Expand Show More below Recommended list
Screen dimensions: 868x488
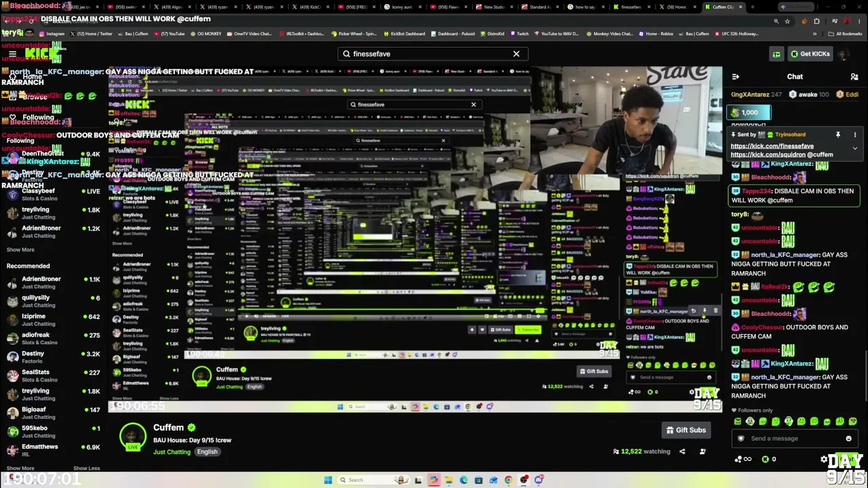click(x=20, y=468)
